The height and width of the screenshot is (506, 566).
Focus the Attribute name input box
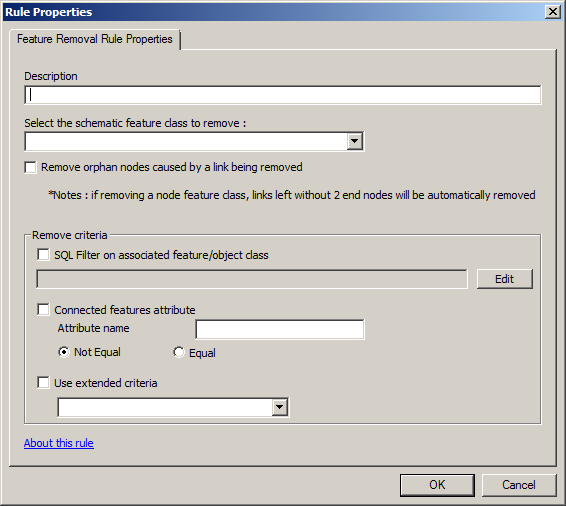[280, 329]
